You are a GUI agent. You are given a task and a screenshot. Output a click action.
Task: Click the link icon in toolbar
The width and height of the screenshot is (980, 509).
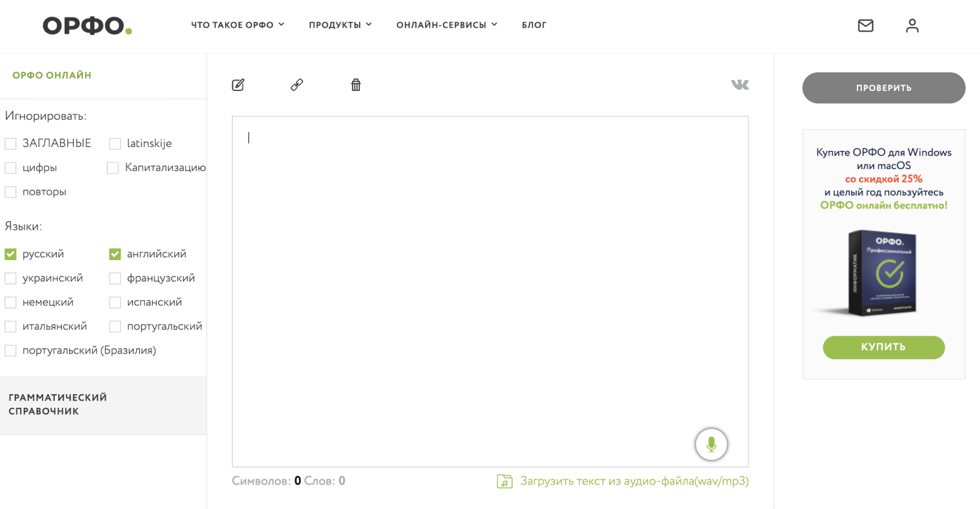point(297,85)
